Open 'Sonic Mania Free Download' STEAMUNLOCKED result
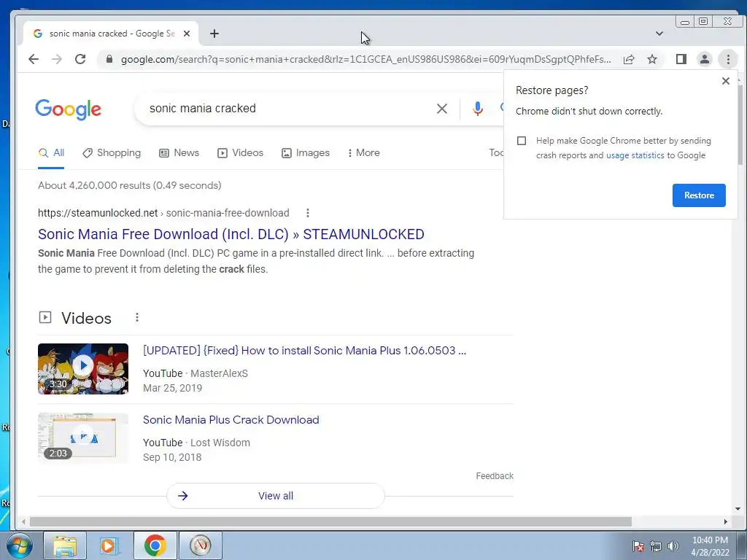Viewport: 747px width, 560px height. (231, 234)
